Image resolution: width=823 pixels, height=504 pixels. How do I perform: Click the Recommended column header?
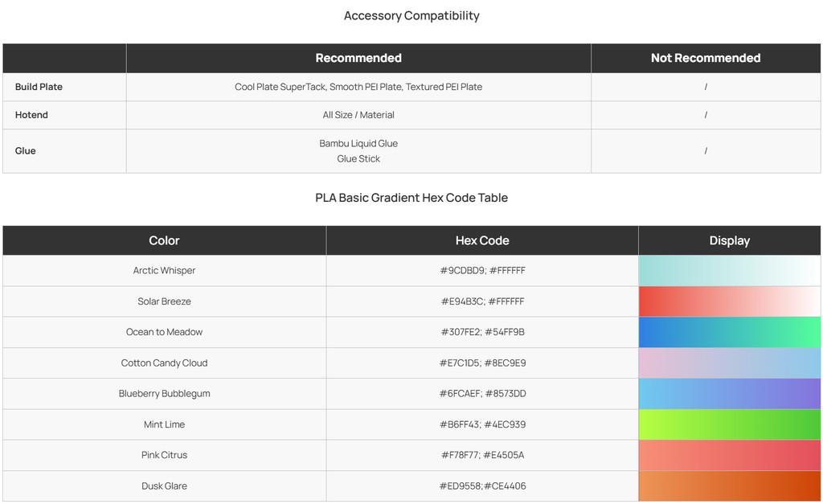tap(358, 58)
